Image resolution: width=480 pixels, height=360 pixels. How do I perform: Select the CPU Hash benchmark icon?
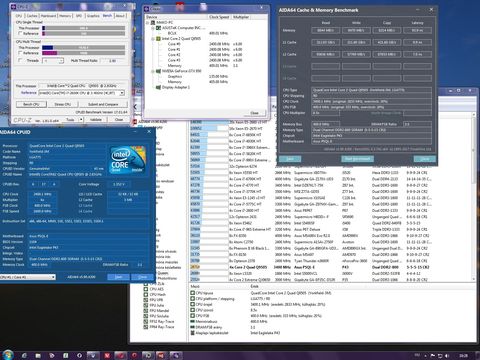coord(146,294)
